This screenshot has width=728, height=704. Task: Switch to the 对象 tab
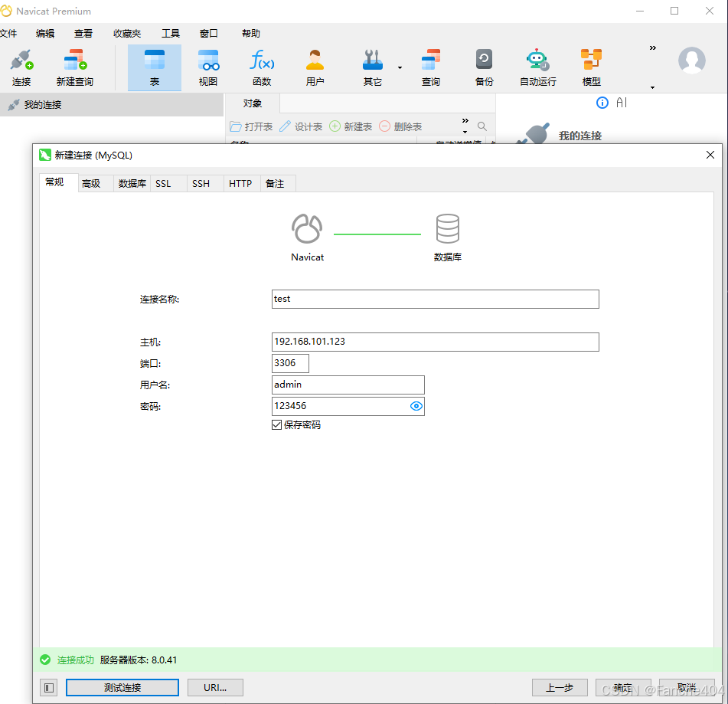pos(252,103)
